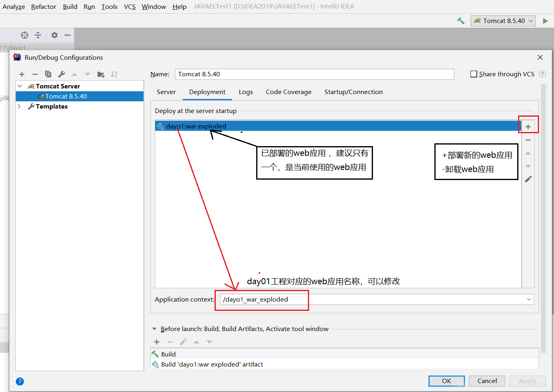Screen dimensions: 554x392
Task: Click the Name input field
Action: point(314,74)
